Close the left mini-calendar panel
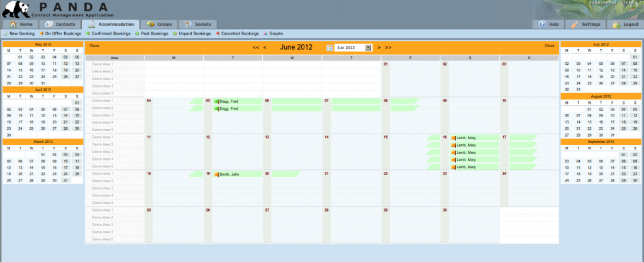Image resolution: width=644 pixels, height=262 pixels. coord(94,46)
